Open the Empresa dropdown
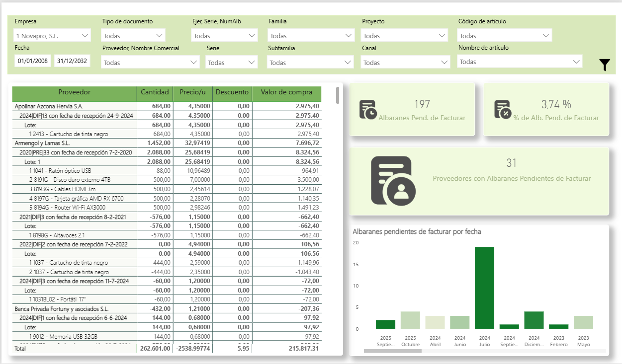This screenshot has width=622, height=364. (x=52, y=36)
